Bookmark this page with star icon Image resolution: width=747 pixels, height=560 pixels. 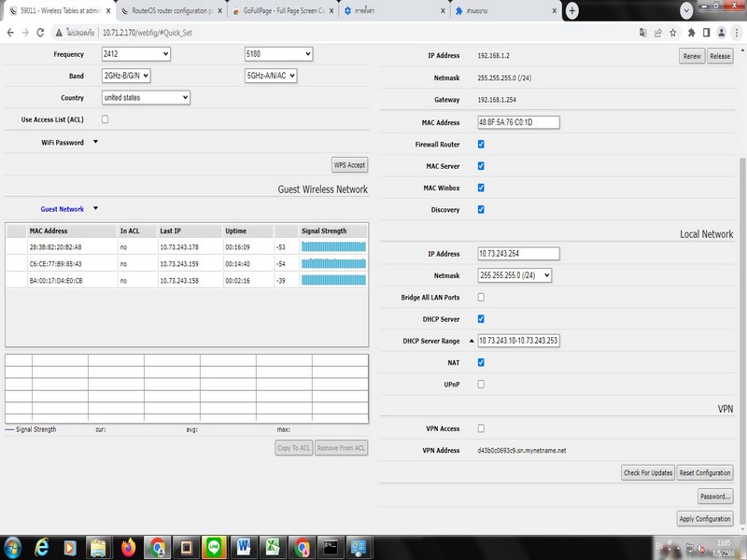(x=672, y=33)
